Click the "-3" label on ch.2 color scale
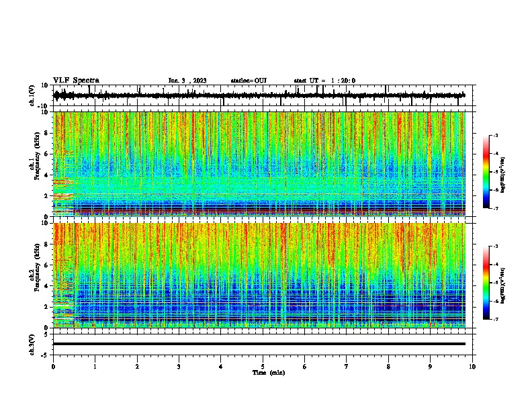The image size is (532, 411). coord(495,246)
